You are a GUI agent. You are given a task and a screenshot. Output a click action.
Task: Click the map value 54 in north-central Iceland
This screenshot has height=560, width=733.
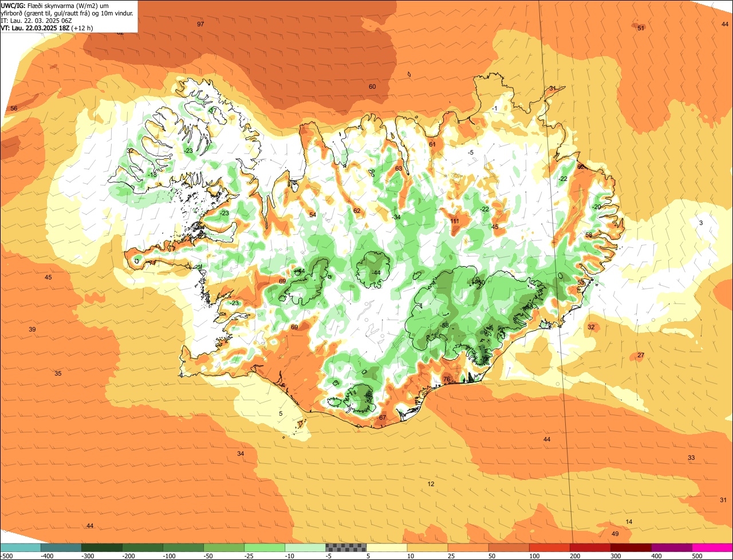click(x=313, y=215)
